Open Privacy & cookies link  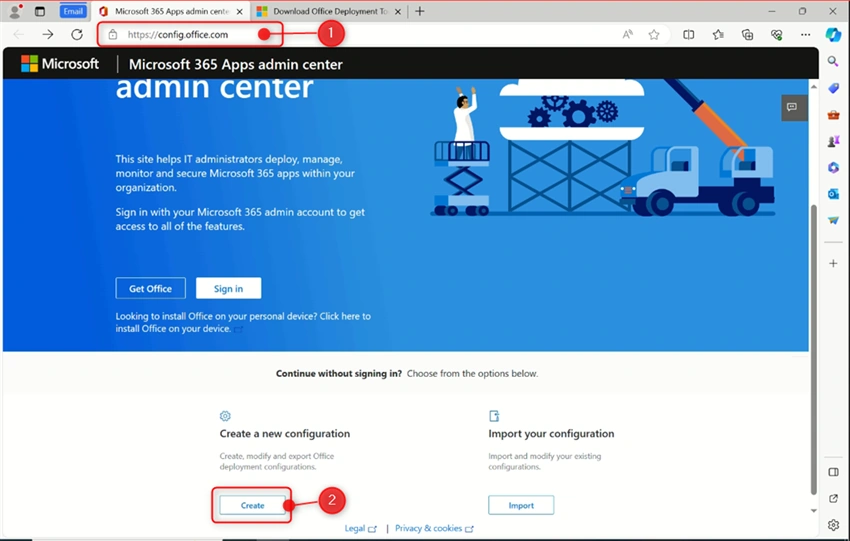[x=434, y=529]
